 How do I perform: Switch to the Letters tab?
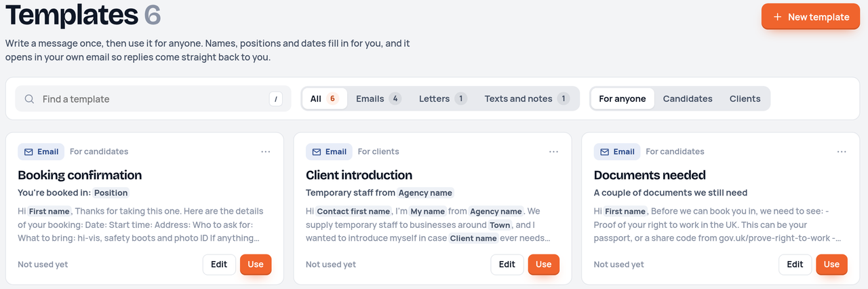[443, 99]
